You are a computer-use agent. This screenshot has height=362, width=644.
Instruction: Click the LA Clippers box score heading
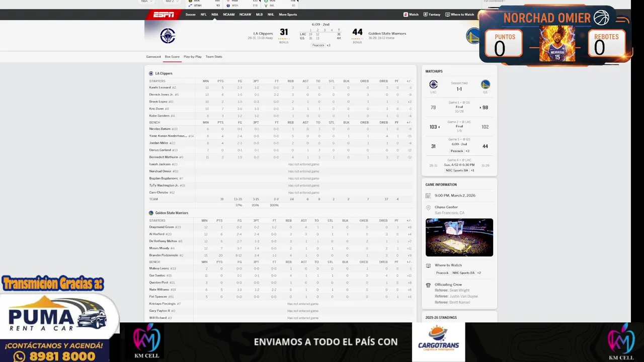(164, 73)
